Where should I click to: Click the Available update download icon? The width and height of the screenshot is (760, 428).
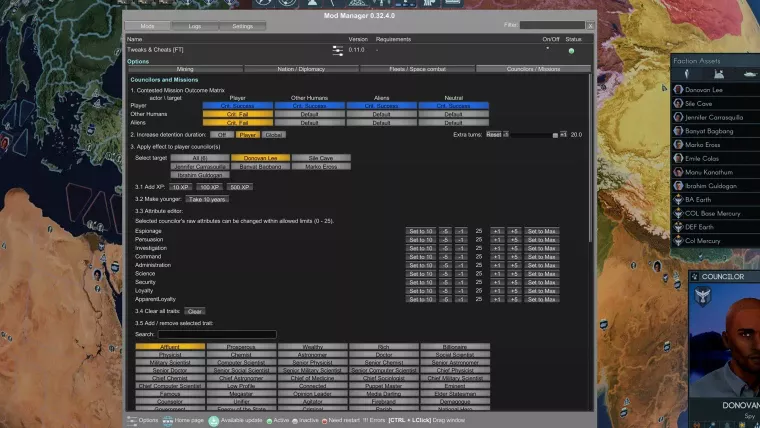pos(215,420)
